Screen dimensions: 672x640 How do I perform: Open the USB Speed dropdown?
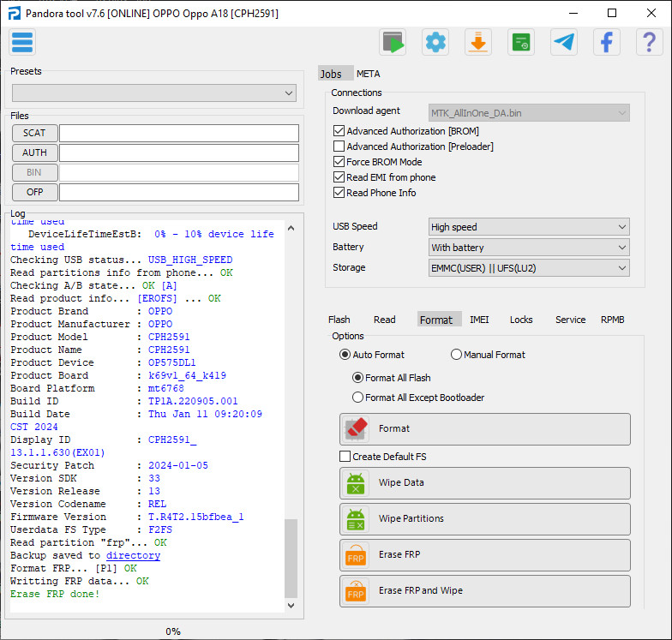[x=529, y=226]
